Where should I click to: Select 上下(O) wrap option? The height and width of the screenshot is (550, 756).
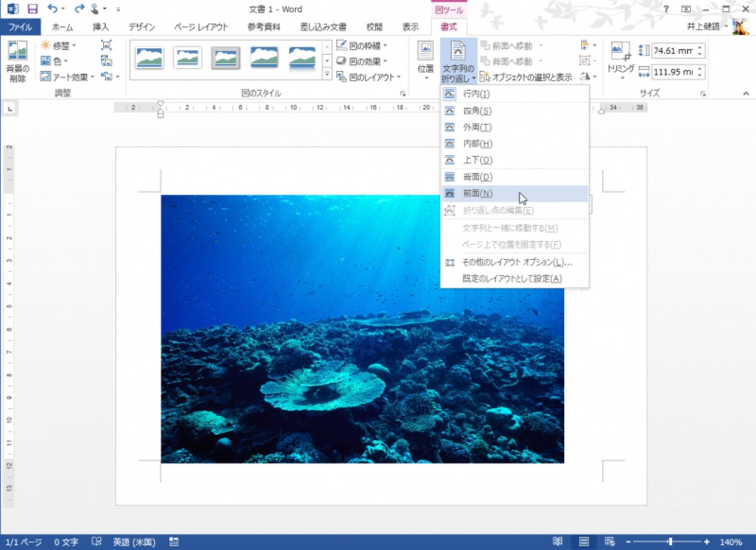point(515,160)
